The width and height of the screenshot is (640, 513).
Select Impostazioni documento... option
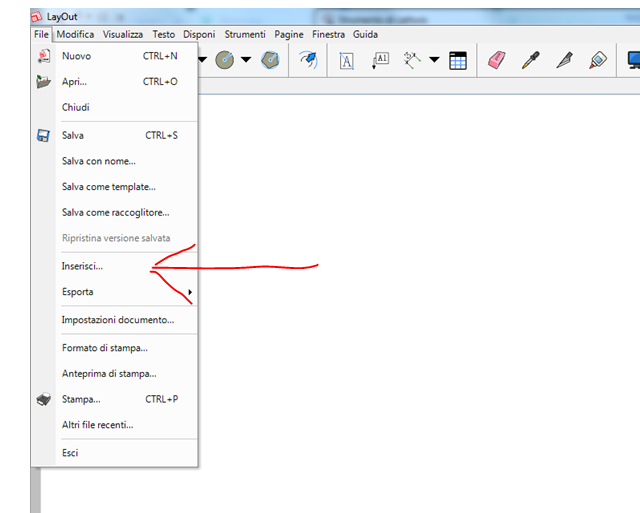[117, 320]
